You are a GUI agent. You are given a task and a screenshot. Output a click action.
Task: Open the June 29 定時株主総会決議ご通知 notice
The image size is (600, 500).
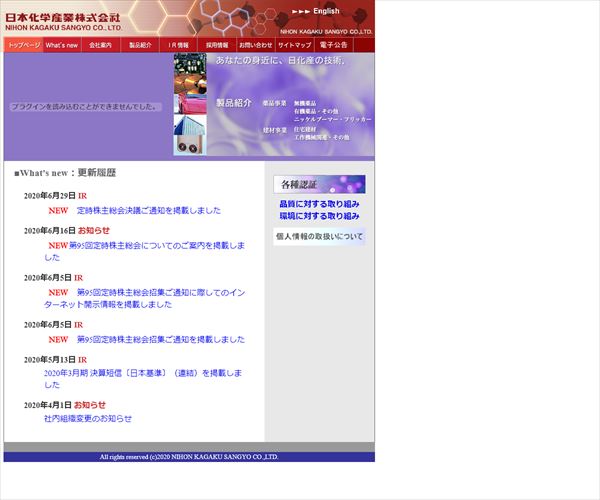point(148,211)
